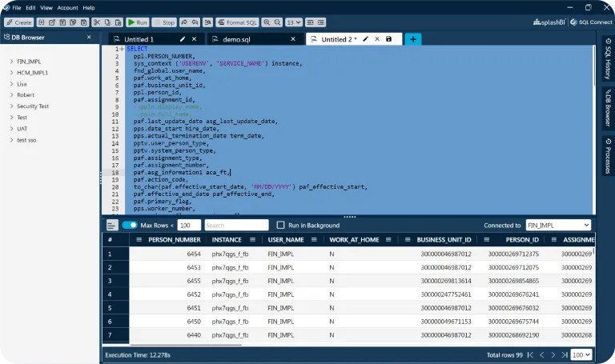Click the indent lines toolbar icon
Screen dimensions: 615x364
click(x=321, y=22)
